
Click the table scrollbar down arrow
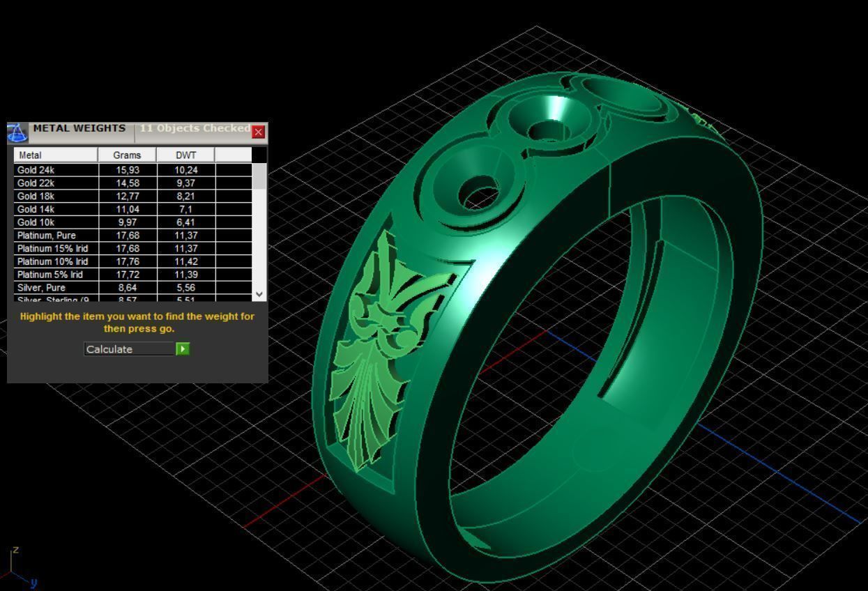click(259, 295)
